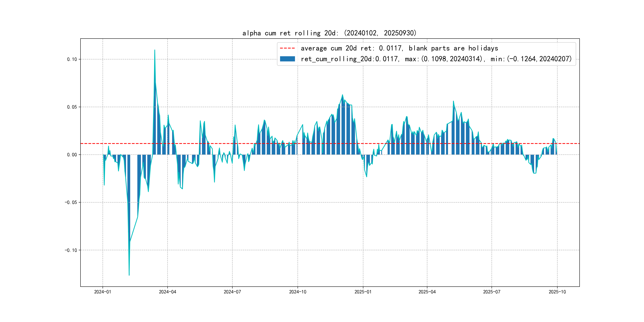Viewport: 644px width, 322px height.
Task: Click the 2025-07 x-axis label
Action: [x=492, y=292]
